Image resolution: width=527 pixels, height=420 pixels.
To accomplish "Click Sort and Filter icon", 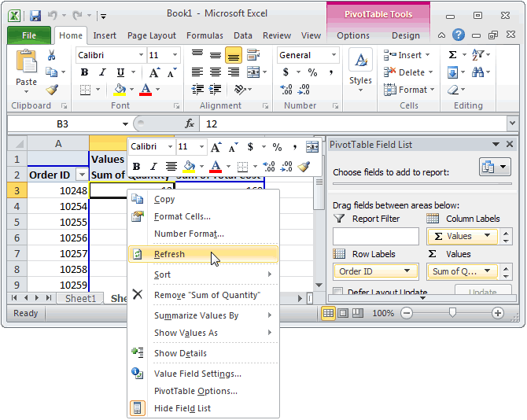I will [478, 55].
